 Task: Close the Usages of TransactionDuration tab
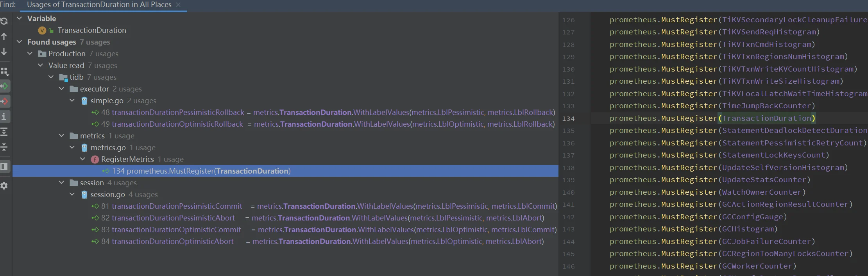(178, 5)
